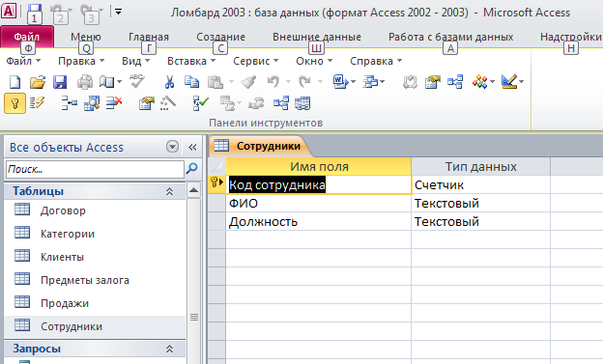Collapse the Таблицы group
Image resolution: width=603 pixels, height=364 pixels.
pos(169,191)
